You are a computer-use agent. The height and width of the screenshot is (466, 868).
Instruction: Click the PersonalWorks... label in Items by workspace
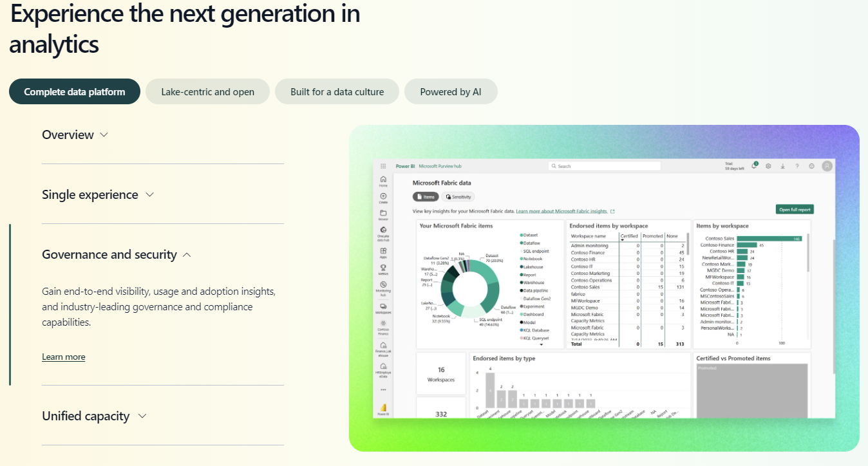click(717, 328)
